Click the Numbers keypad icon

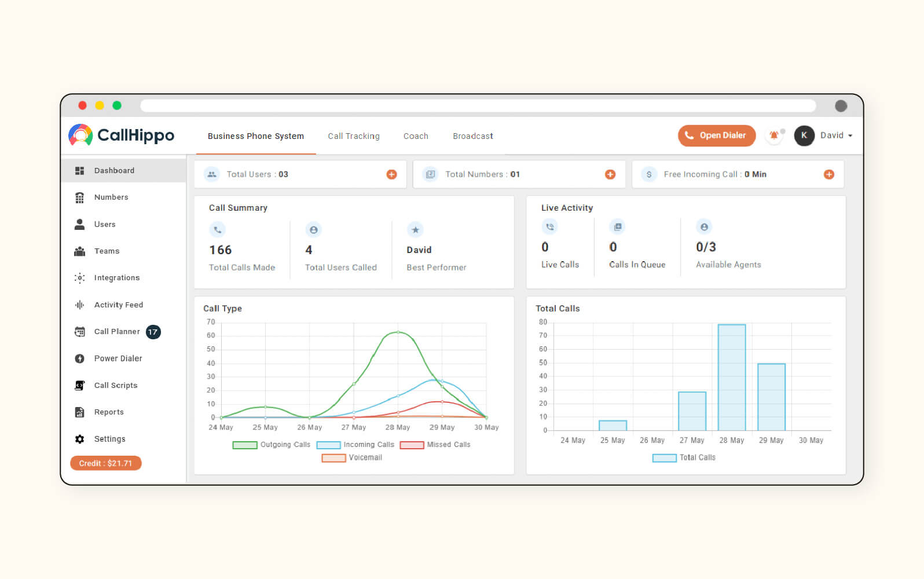coord(80,197)
